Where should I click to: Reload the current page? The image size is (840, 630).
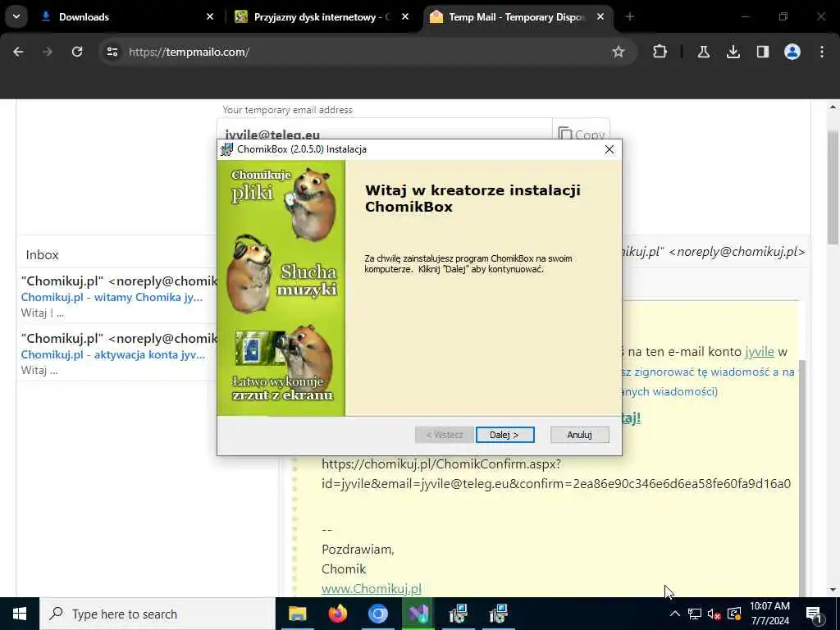[x=77, y=52]
